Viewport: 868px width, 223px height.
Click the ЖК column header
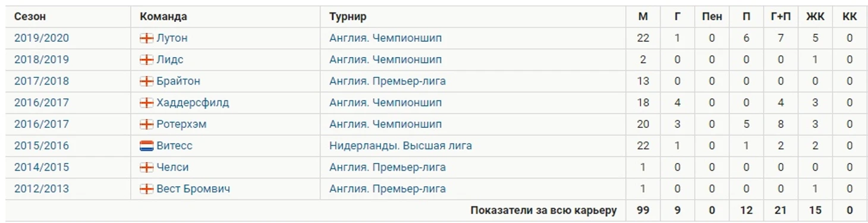coord(815,17)
